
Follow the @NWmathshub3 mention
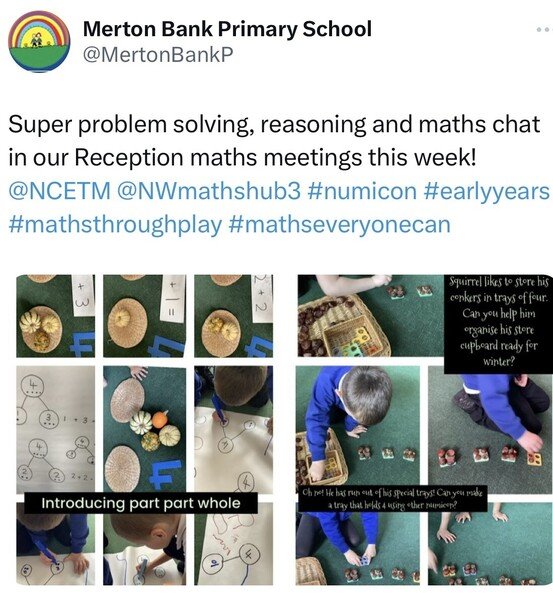[x=209, y=191]
